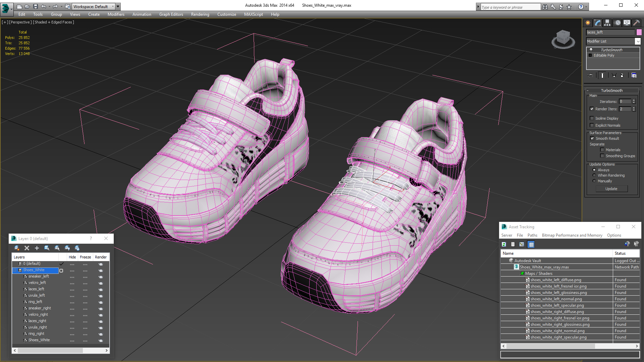Open the Paths menu in Asset Tracking
The image size is (644, 362).
[x=532, y=235]
